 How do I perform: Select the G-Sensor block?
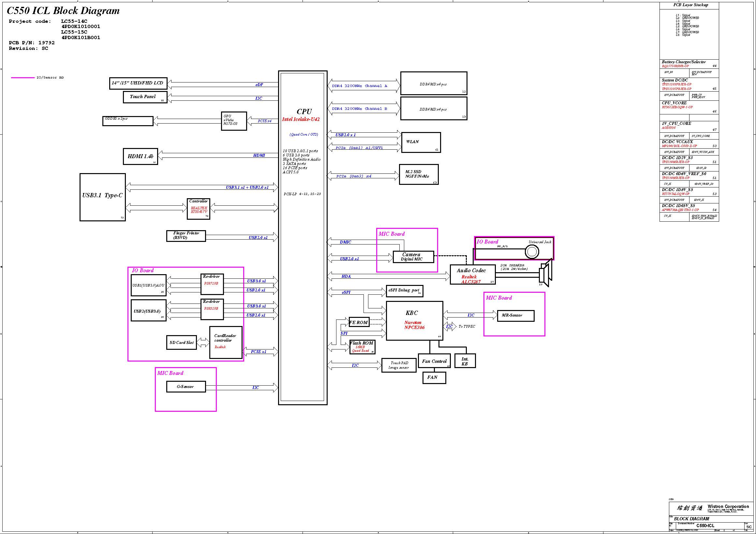point(186,387)
